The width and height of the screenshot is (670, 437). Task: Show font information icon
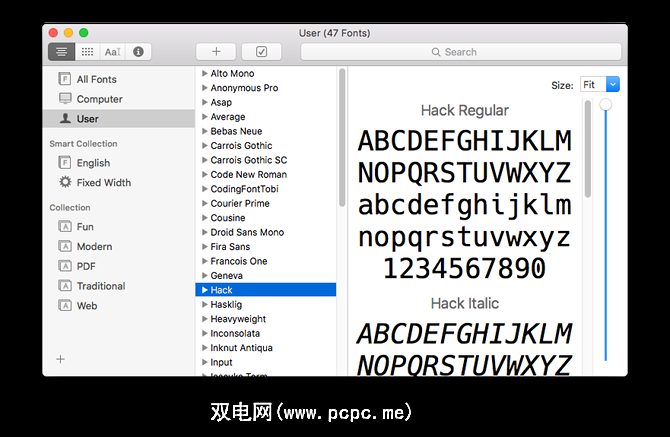coord(138,52)
